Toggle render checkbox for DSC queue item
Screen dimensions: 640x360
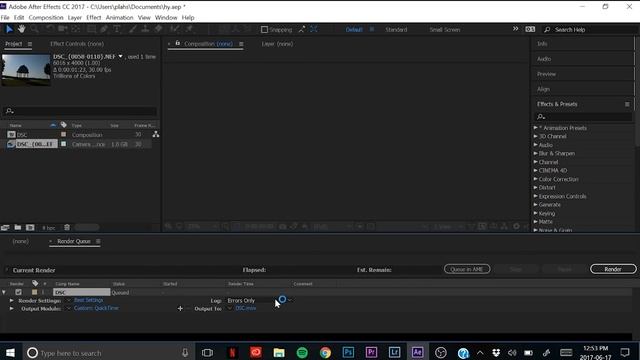point(18,292)
